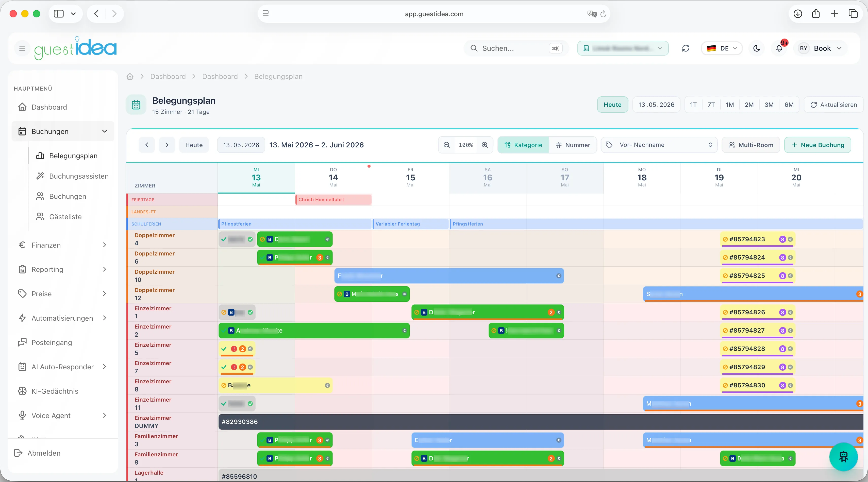Switch view to Kategorie sorting
The image size is (868, 482).
coord(523,145)
